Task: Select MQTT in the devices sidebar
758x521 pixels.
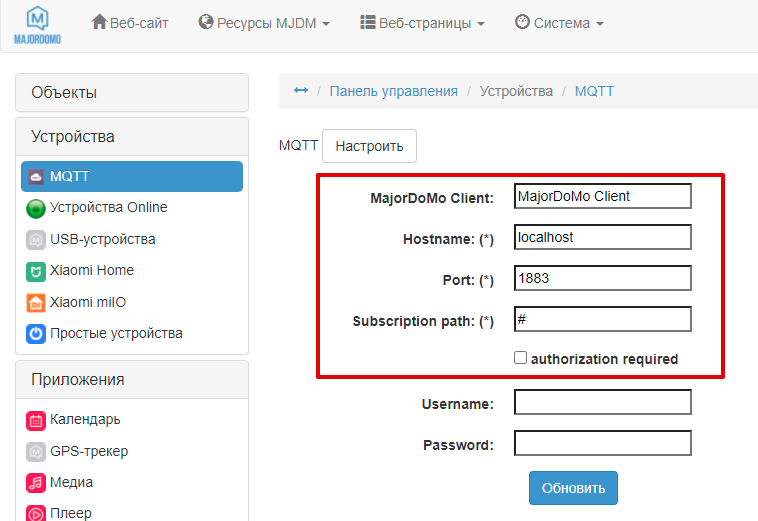Action: [x=132, y=177]
